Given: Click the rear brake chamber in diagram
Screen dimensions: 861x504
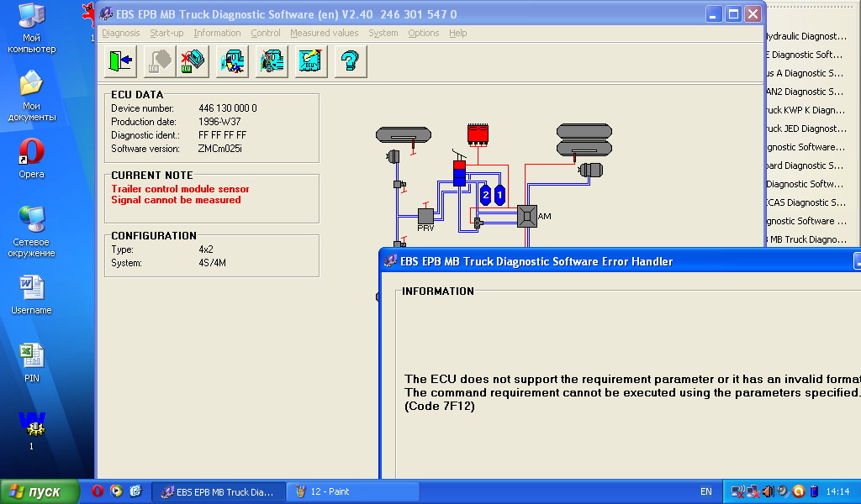Looking at the screenshot, I should 591,170.
